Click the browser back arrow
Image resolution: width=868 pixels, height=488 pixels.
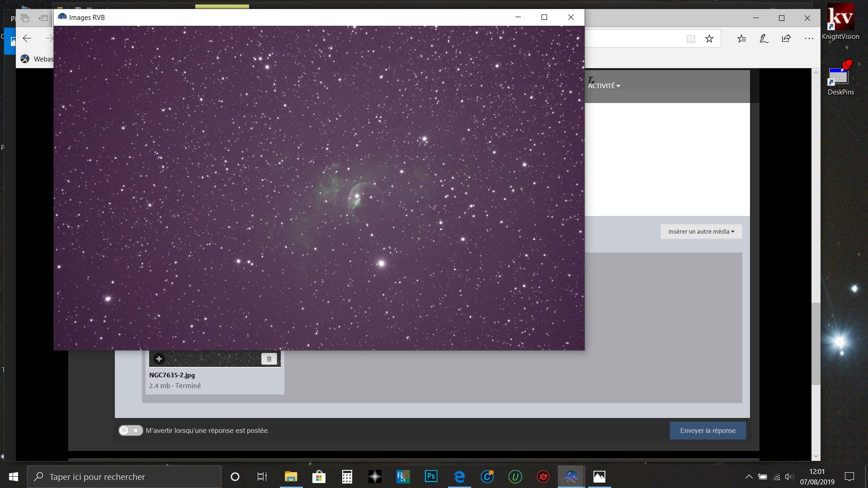(27, 38)
